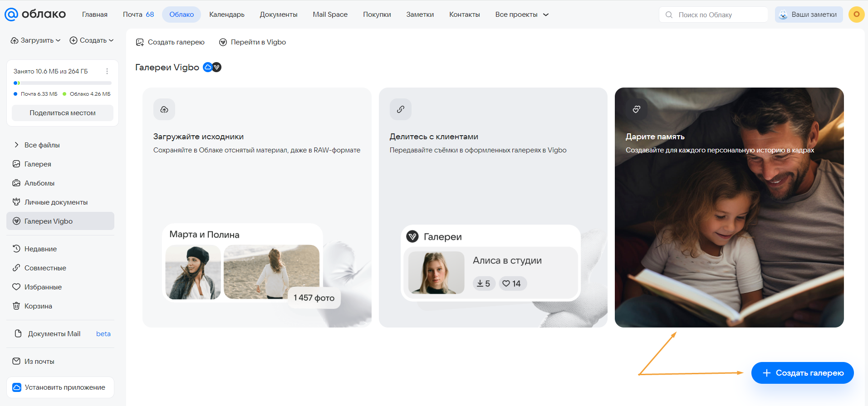Open Почта 68 in top navigation
Viewport: 868px width, 406px height.
click(138, 15)
